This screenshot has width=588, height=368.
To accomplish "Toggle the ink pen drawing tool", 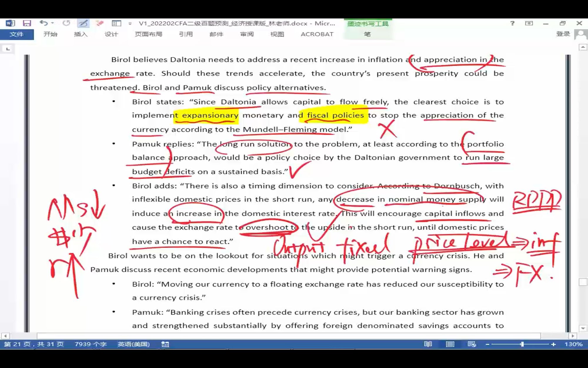I will (83, 23).
